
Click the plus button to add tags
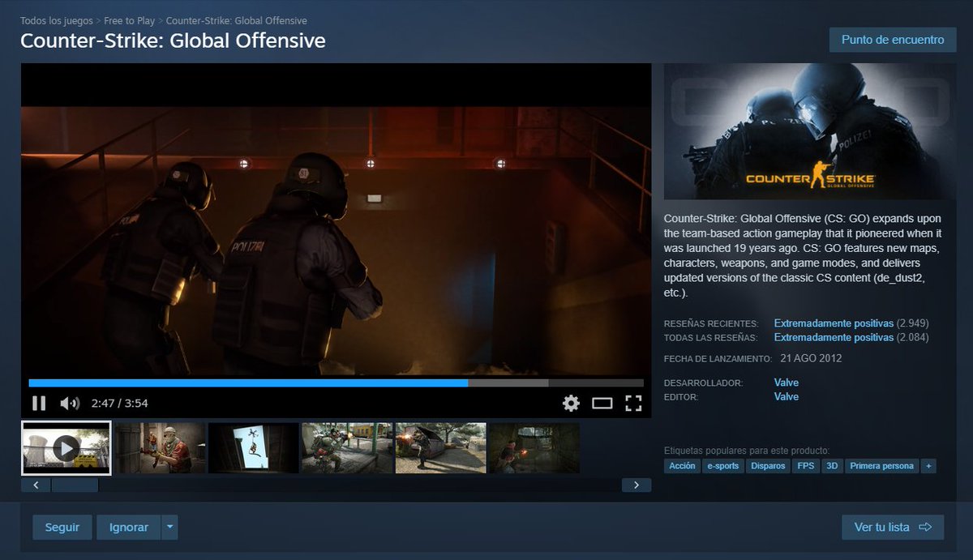pos(929,466)
